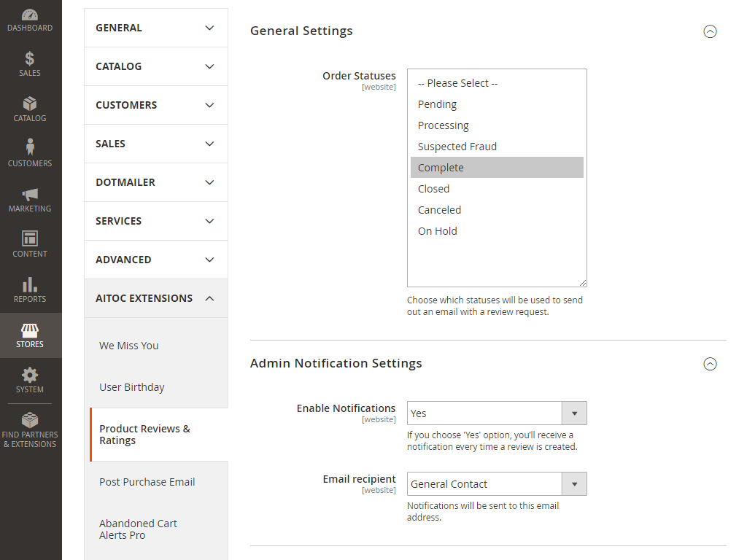Open the Enable Notifications dropdown
The height and width of the screenshot is (560, 747).
pyautogui.click(x=497, y=413)
